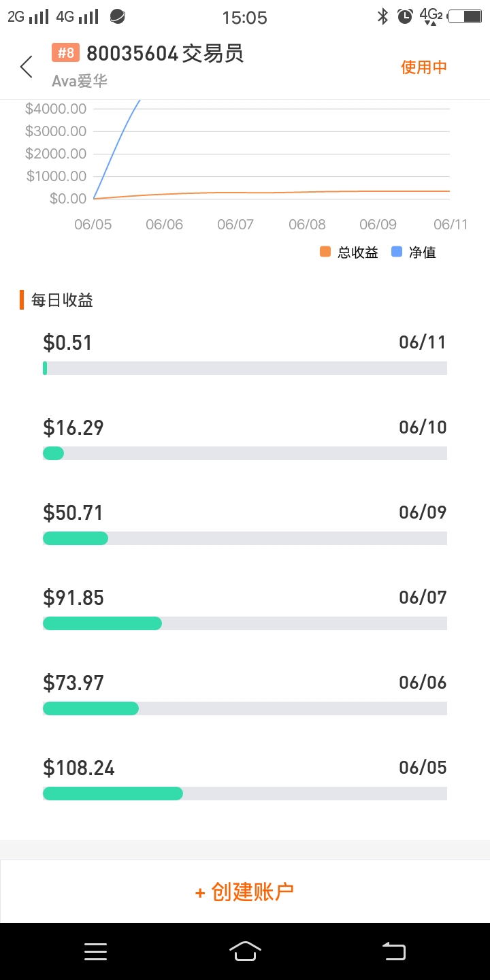
Task: Tap the 创建账户 create account button
Action: pyautogui.click(x=245, y=892)
